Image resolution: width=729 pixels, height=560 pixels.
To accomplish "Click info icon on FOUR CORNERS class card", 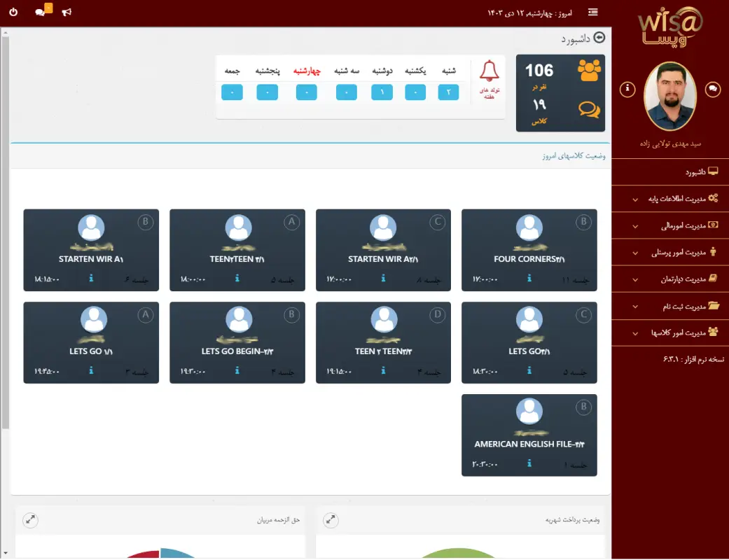I will [x=529, y=279].
